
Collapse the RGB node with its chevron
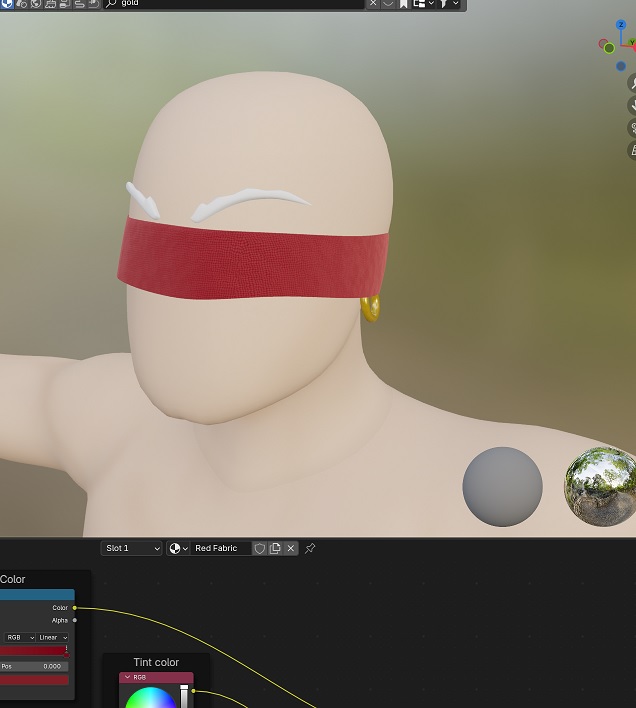coord(127,677)
